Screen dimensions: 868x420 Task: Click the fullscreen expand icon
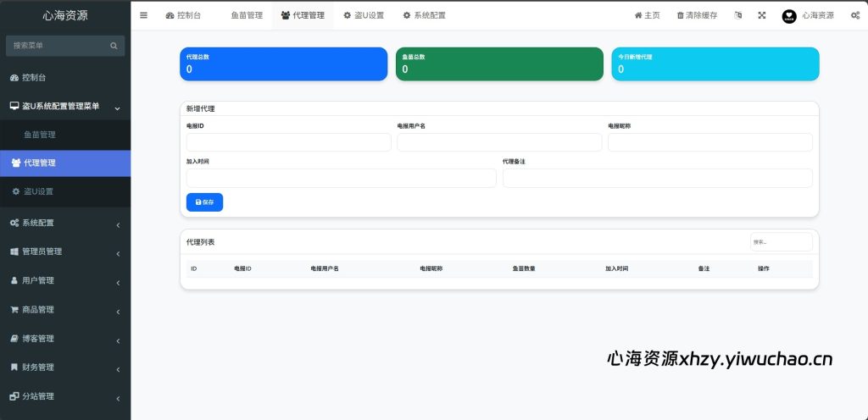[762, 15]
